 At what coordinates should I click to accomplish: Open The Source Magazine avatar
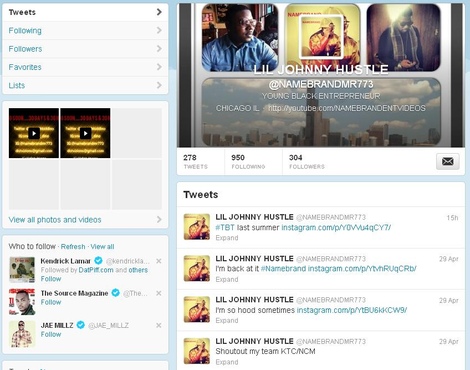click(x=22, y=302)
